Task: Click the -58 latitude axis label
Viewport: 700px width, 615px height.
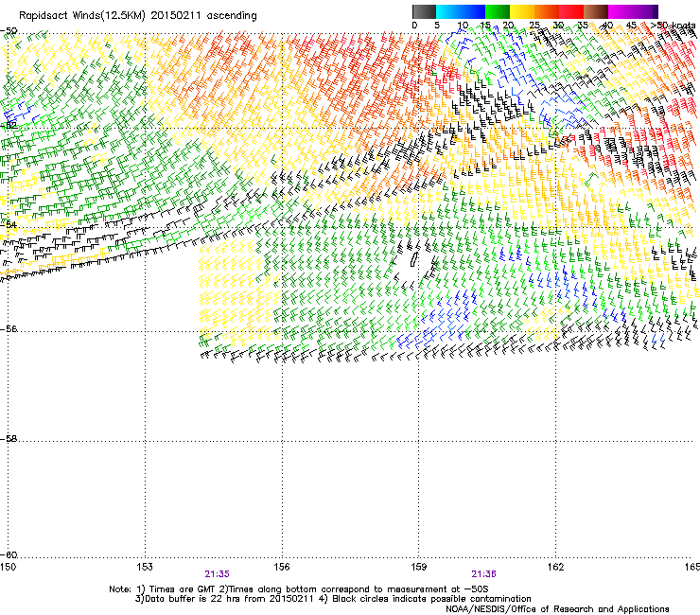Action: 9,439
